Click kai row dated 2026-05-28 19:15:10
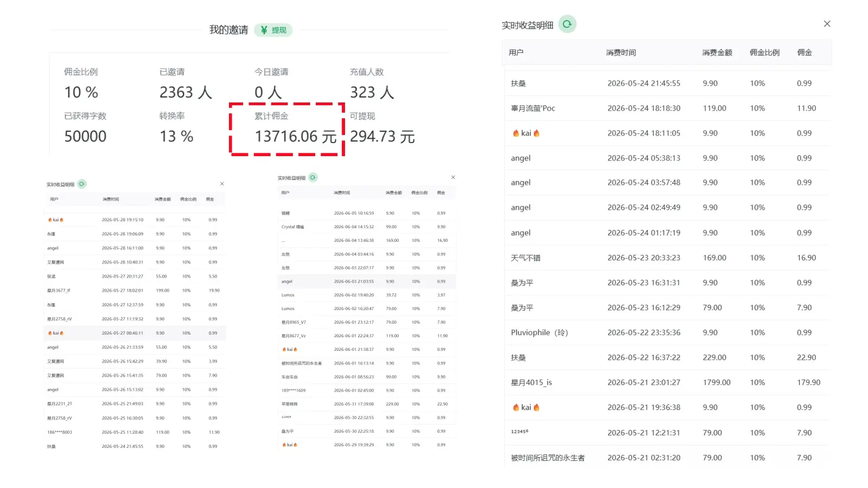868x488 pixels. click(x=135, y=220)
